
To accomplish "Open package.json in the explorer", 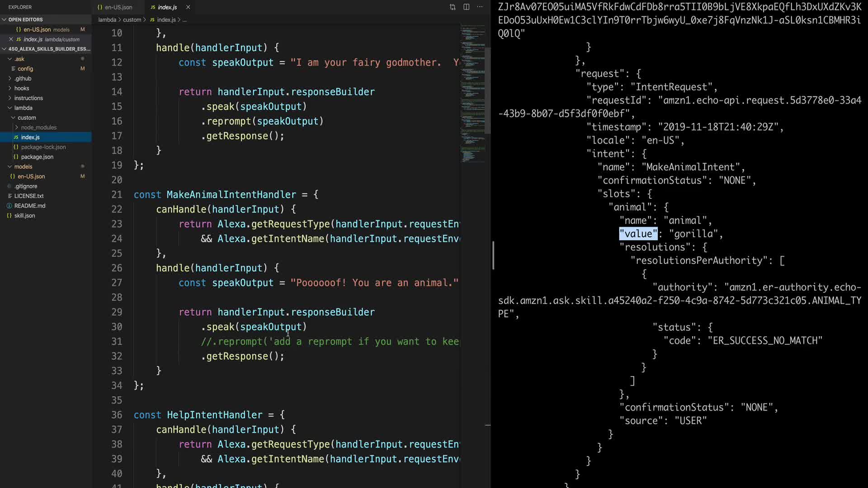I will (x=37, y=157).
